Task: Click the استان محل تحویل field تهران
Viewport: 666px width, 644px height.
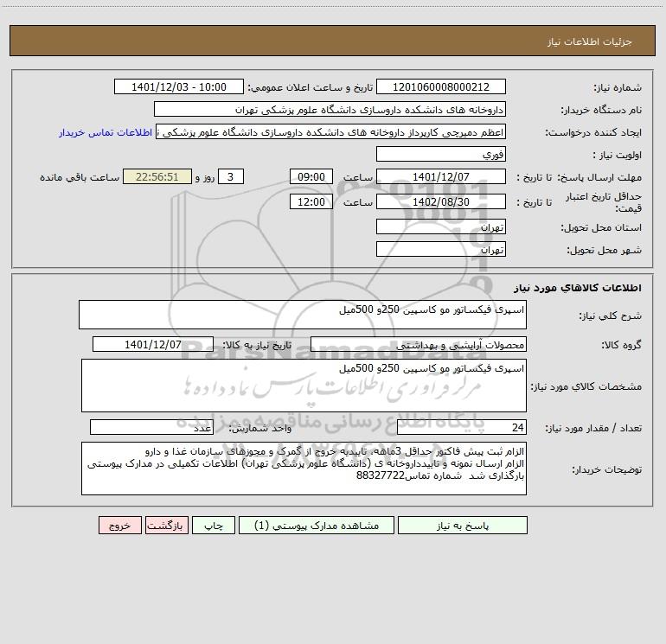Action: tap(441, 227)
